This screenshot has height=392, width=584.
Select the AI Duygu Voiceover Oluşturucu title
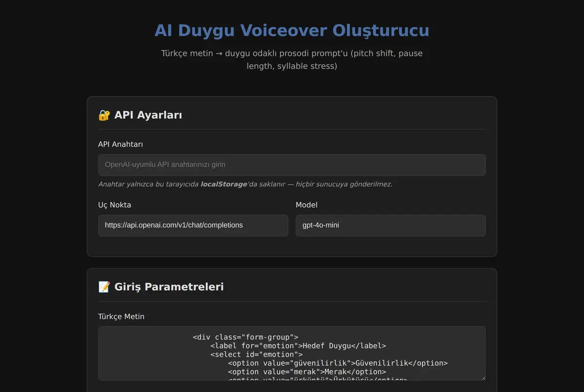pos(292,30)
